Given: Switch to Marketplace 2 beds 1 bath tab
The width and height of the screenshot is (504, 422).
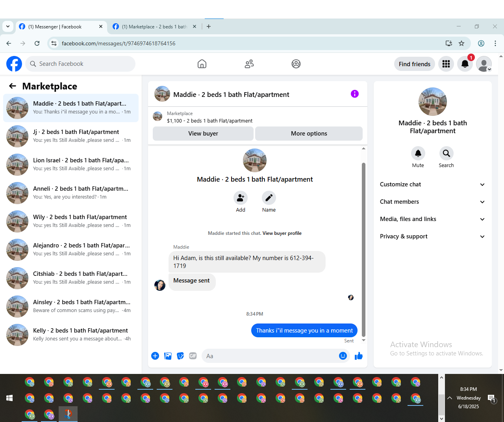Looking at the screenshot, I should click(x=154, y=27).
